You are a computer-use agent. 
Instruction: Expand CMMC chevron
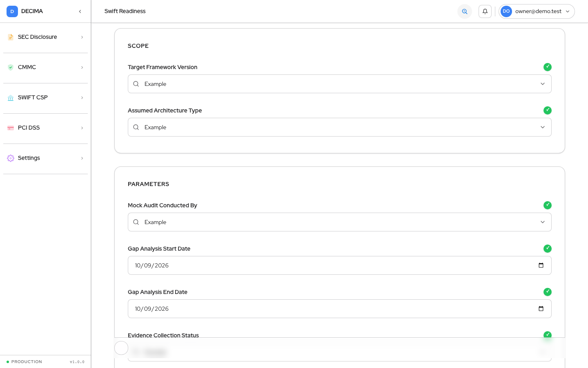(x=82, y=67)
